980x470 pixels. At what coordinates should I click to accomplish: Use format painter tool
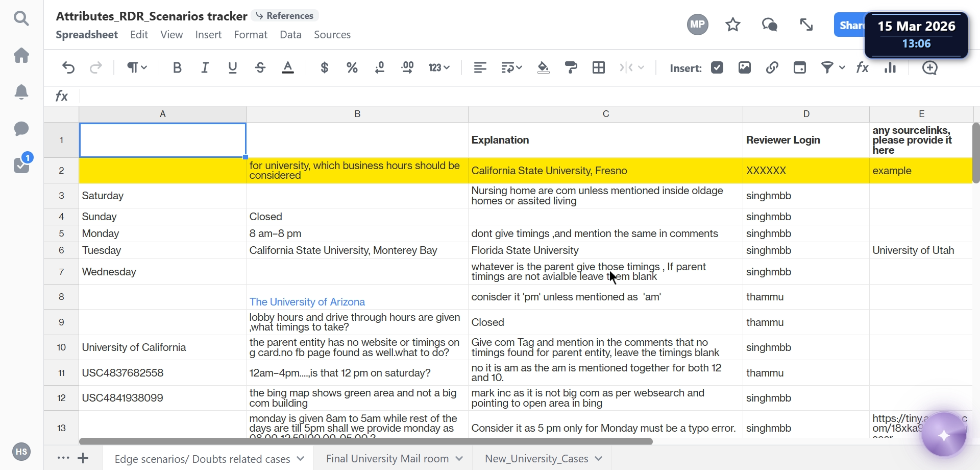(571, 67)
